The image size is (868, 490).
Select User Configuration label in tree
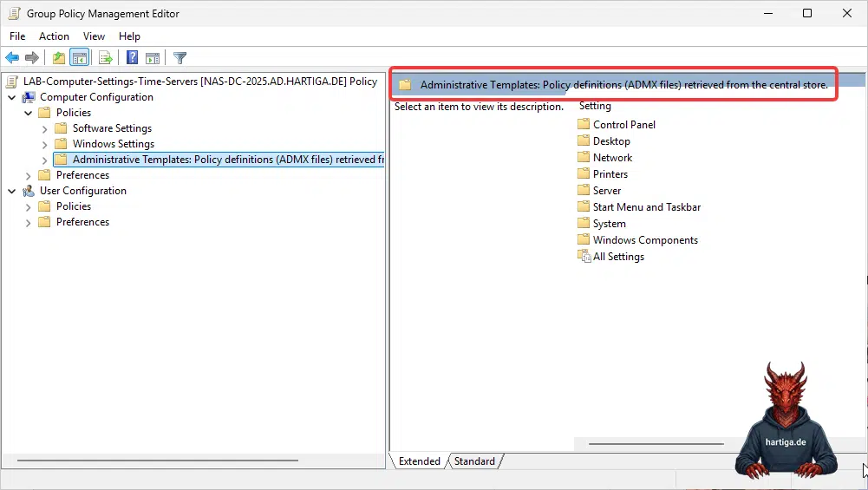(83, 191)
